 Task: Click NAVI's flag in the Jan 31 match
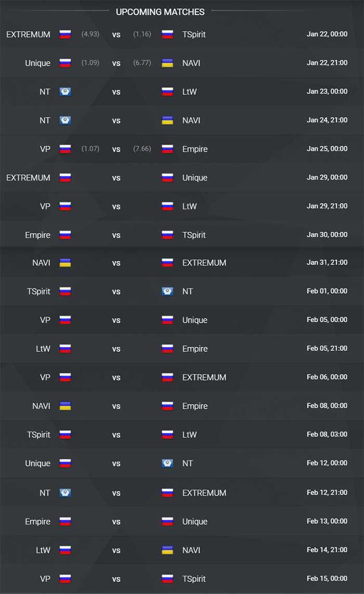tap(65, 263)
